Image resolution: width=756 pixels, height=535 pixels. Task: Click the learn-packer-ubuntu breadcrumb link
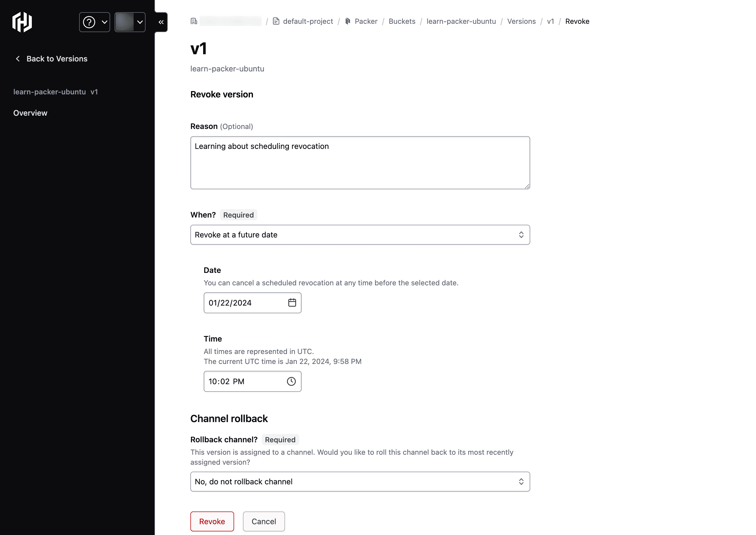point(461,21)
